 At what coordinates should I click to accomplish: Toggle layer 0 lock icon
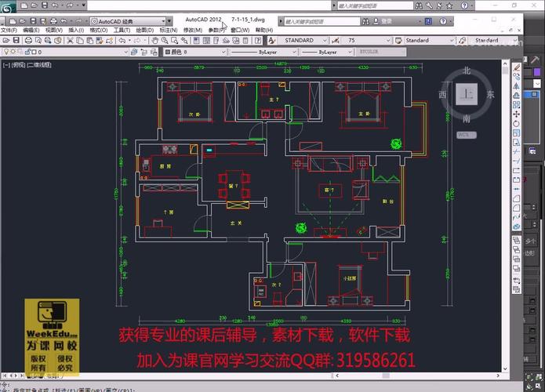(x=27, y=52)
